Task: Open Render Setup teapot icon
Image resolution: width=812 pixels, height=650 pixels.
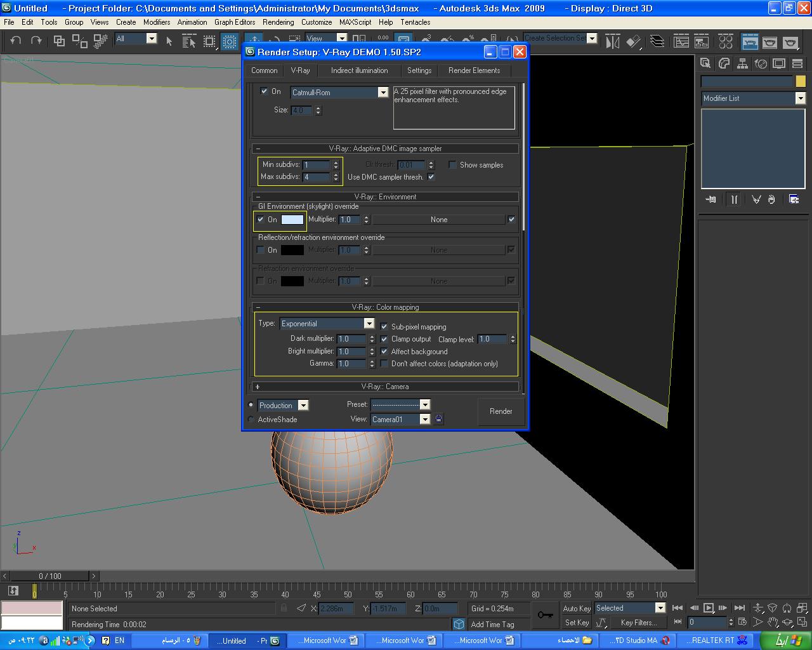Action: pos(750,42)
